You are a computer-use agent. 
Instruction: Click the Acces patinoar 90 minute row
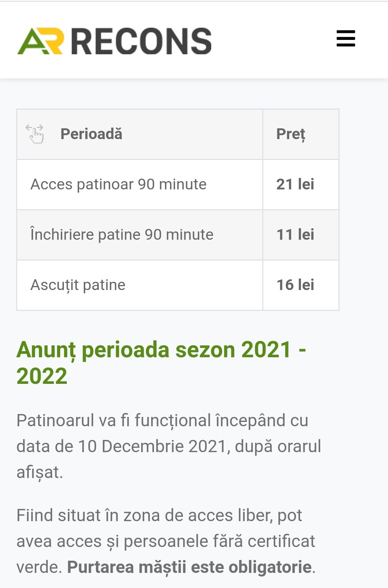pos(119,184)
